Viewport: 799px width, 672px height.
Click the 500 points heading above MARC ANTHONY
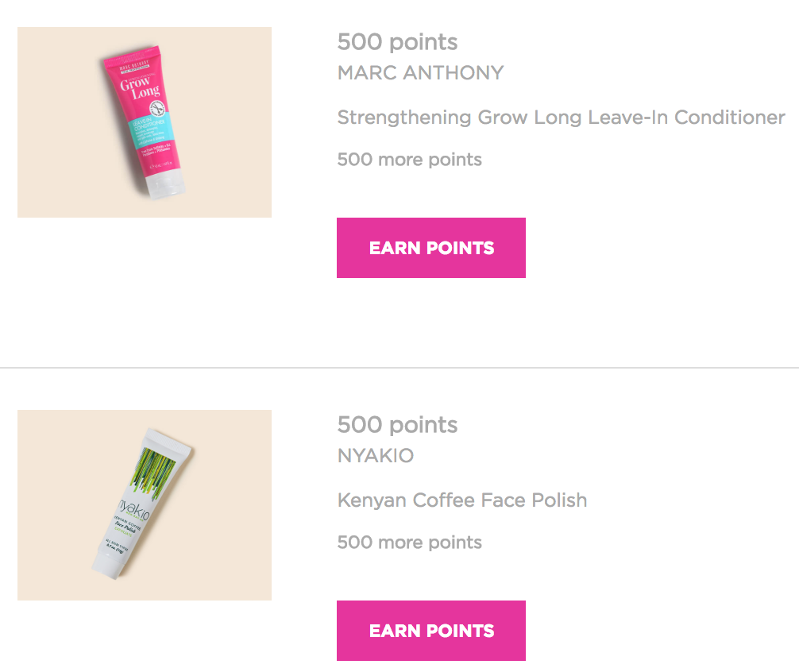397,42
